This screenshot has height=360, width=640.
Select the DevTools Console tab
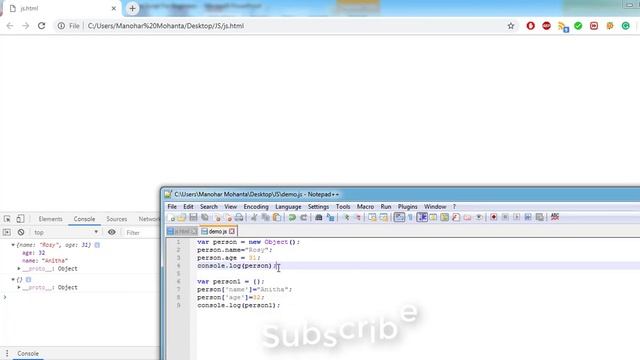pyautogui.click(x=84, y=219)
